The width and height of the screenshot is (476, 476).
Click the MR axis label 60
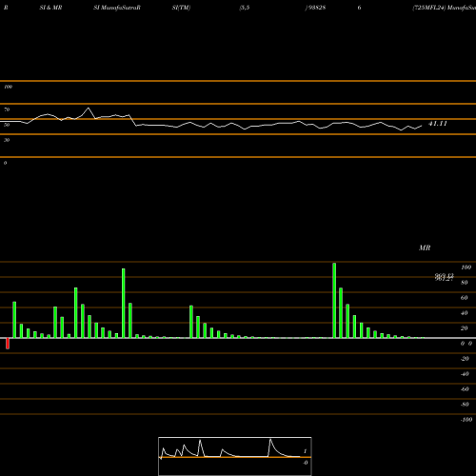[465, 298]
